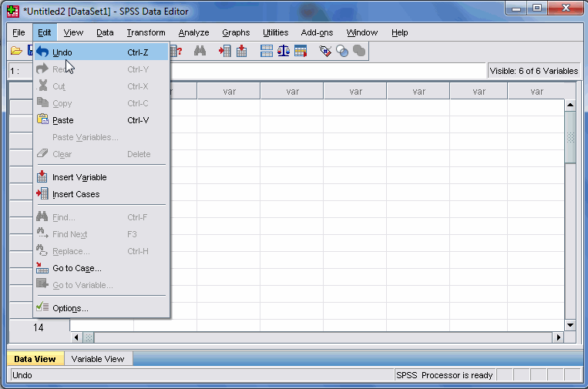Click 'Visible: 6 of 6 Variables' indicator
588x389 pixels.
click(x=534, y=71)
